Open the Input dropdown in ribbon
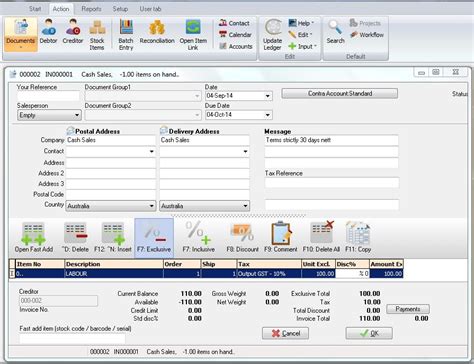The width and height of the screenshot is (474, 364). click(x=302, y=46)
